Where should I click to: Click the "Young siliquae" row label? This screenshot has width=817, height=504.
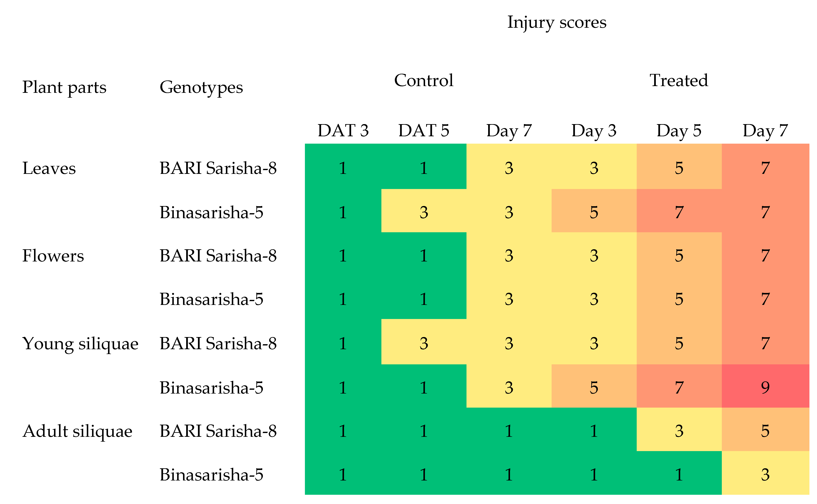point(80,344)
